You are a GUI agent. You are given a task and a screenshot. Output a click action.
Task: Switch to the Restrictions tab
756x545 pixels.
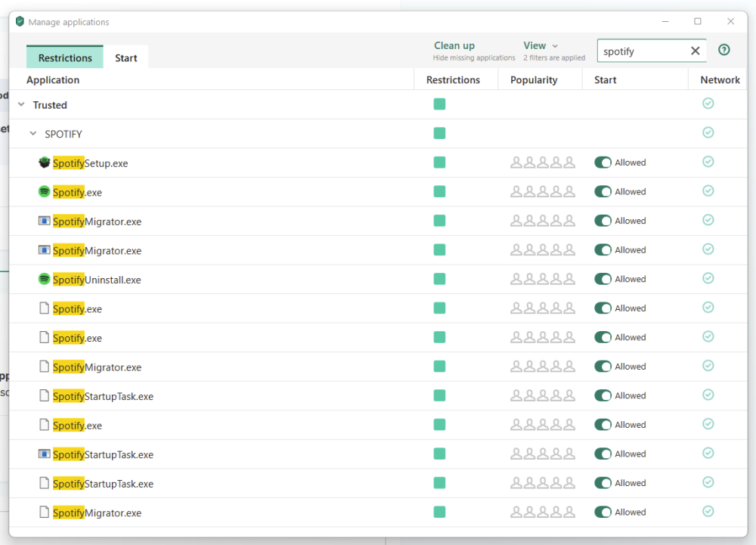(64, 57)
